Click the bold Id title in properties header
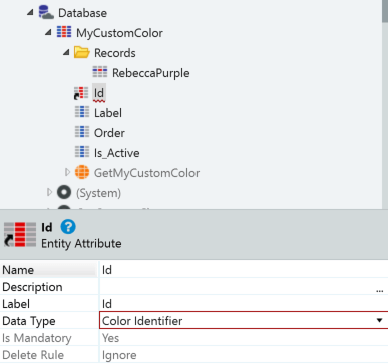Screen dimensions: 388x364 click(47, 227)
